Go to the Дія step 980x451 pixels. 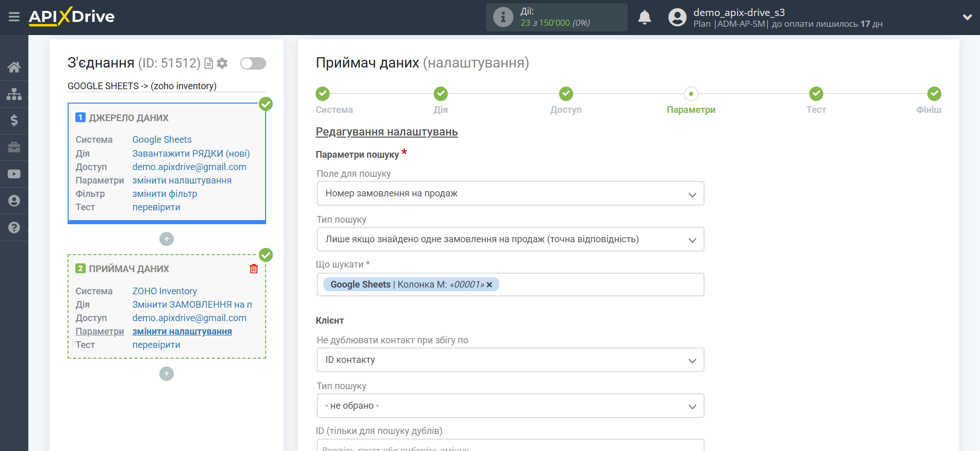click(x=440, y=94)
